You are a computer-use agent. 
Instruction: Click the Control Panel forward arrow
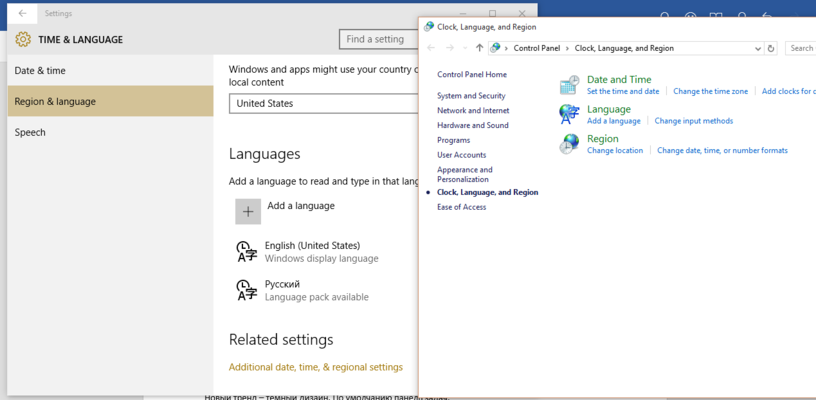coord(450,48)
